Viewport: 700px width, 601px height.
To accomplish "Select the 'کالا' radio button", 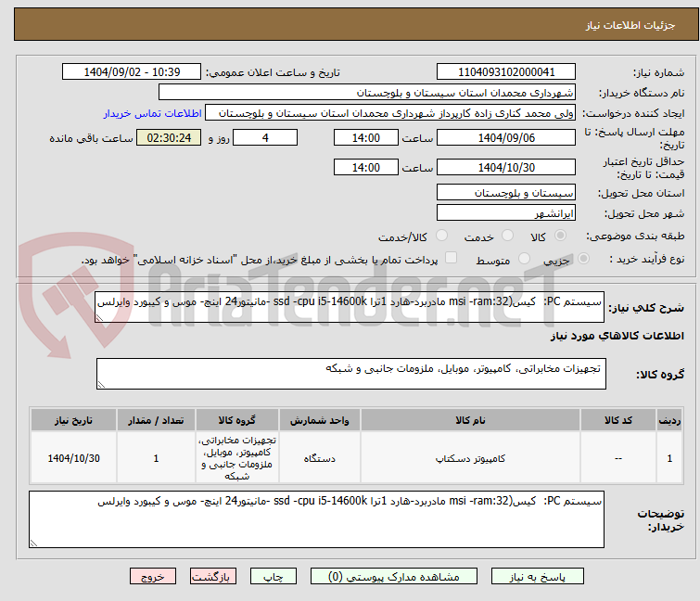I will (x=560, y=236).
